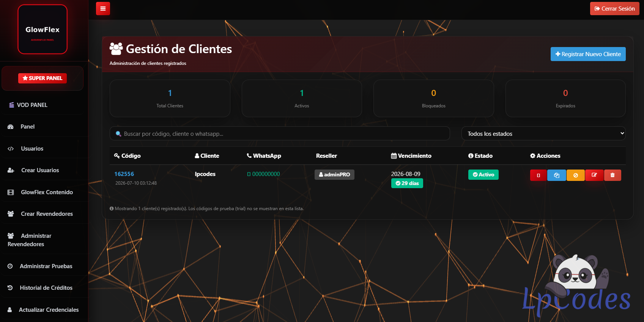Click client code link 162556
Viewport: 644px width, 322px height.
tap(124, 174)
